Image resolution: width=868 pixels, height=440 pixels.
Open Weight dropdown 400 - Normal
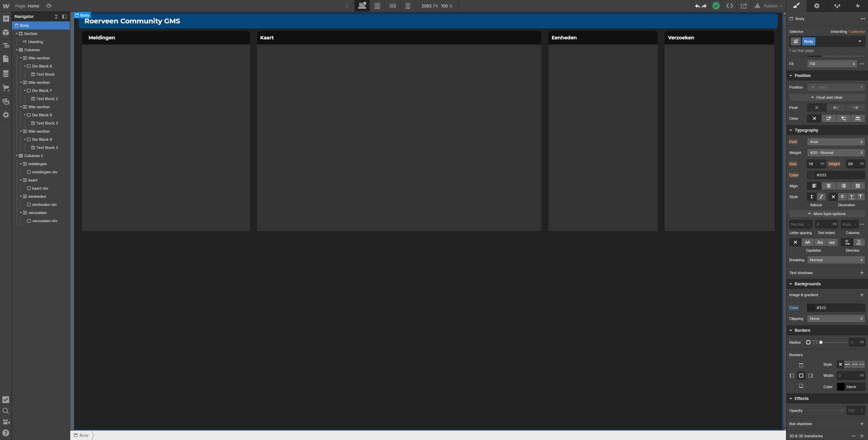pyautogui.click(x=836, y=153)
